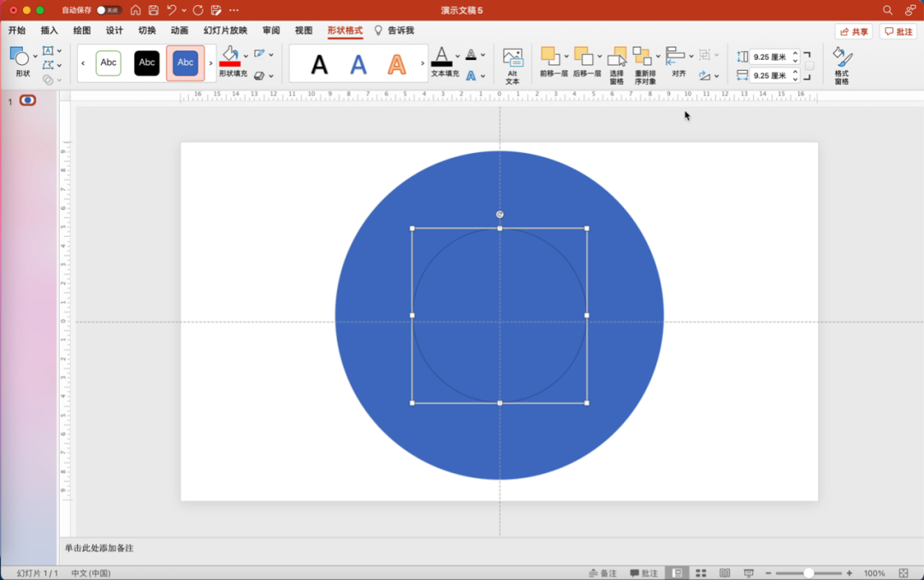Screen dimensions: 924x580
Task: Expand the Align (对齐) dropdown arrow
Action: click(691, 56)
